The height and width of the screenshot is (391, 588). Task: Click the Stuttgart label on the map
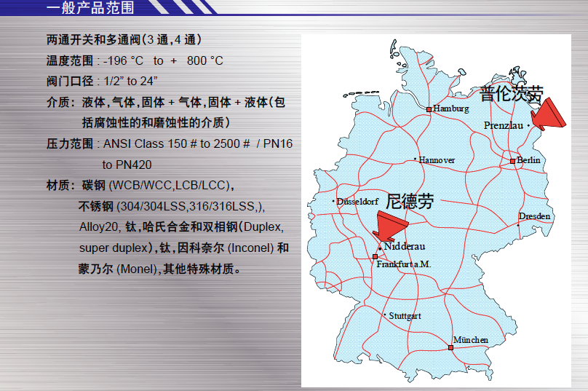(405, 316)
